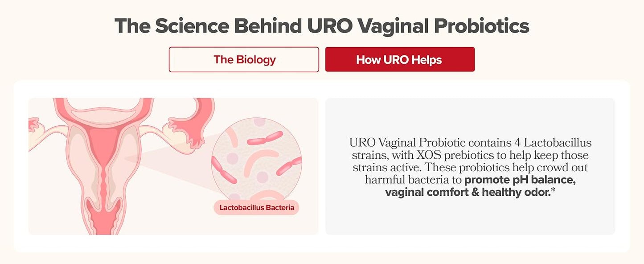Screen dimensions: 644x264
Task: Select the How URO Helps tab
Action: coord(400,59)
